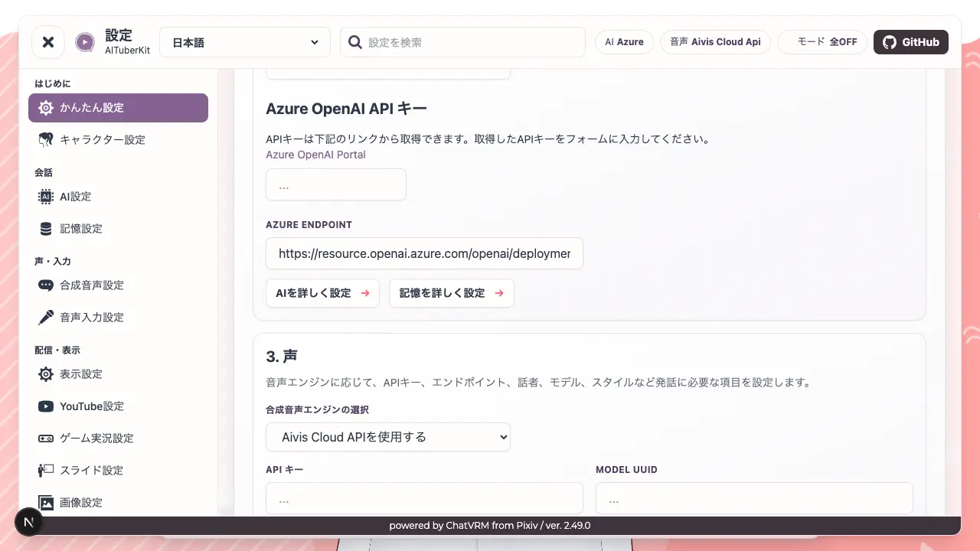The width and height of the screenshot is (980, 551).
Task: Click the Azure OpenAI API key field
Action: tap(336, 185)
